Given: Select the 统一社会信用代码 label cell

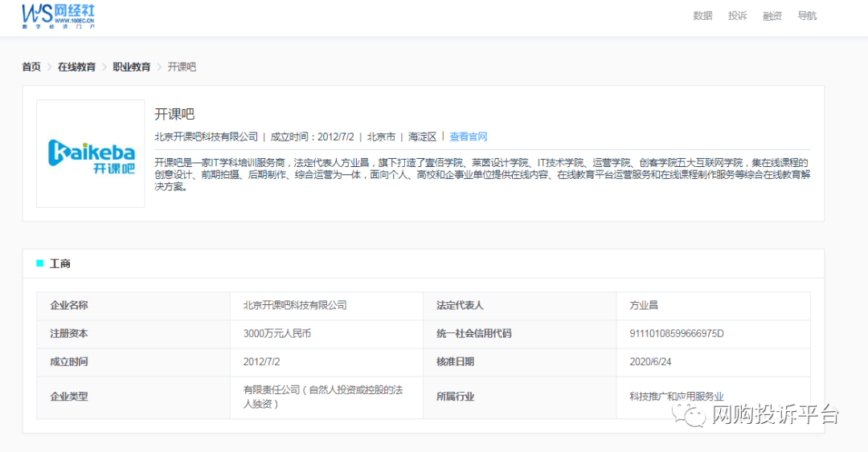Looking at the screenshot, I should pos(520,334).
